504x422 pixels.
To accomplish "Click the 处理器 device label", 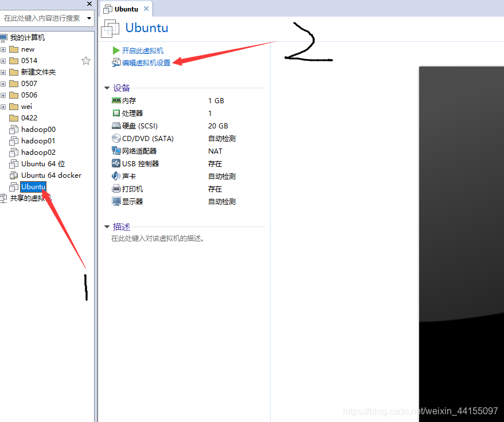I will [x=132, y=113].
